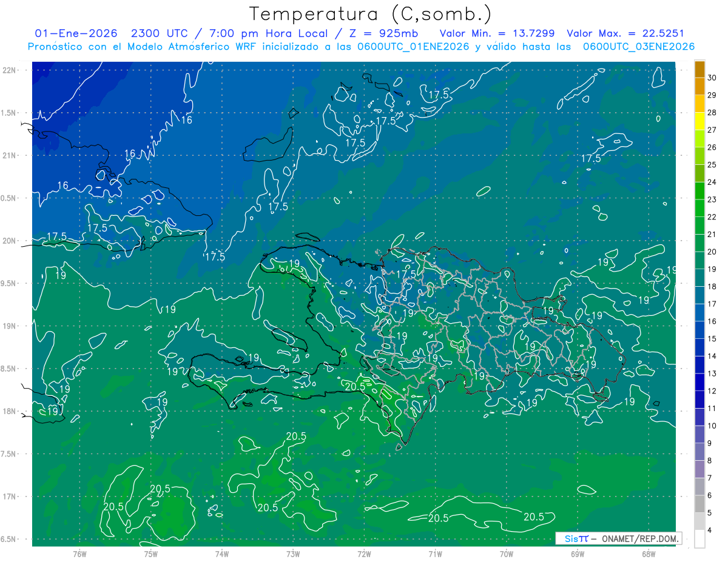Click legend value '28'
This screenshot has width=728, height=562.
tap(713, 113)
